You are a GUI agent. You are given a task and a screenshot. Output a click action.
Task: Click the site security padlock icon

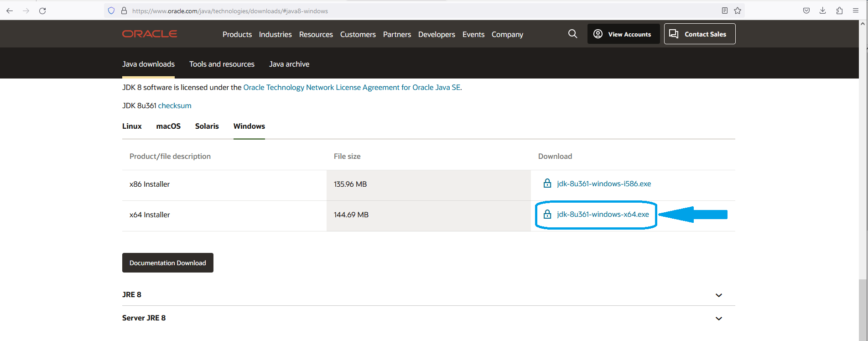point(124,10)
